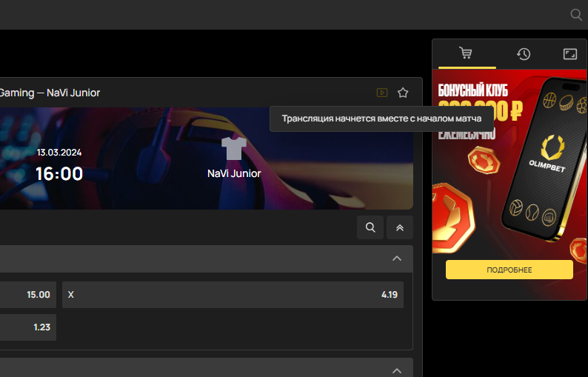588x377 pixels.
Task: Search markets with the magnifier button
Action: tap(370, 227)
